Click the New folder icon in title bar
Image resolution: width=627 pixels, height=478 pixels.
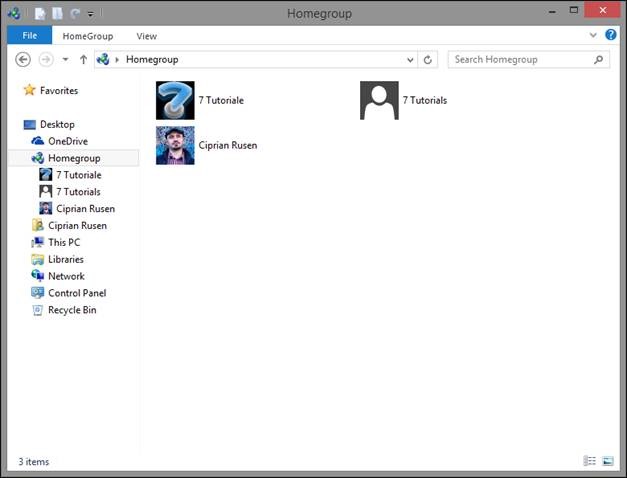(57, 14)
